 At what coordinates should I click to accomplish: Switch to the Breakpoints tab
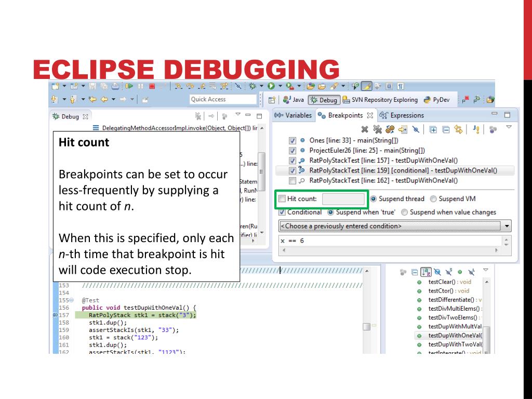[345, 115]
